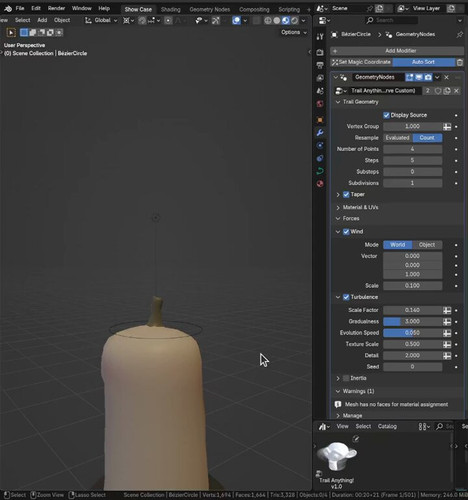Delete modifier stack with trash icon
468x500 pixels.
pos(460,62)
